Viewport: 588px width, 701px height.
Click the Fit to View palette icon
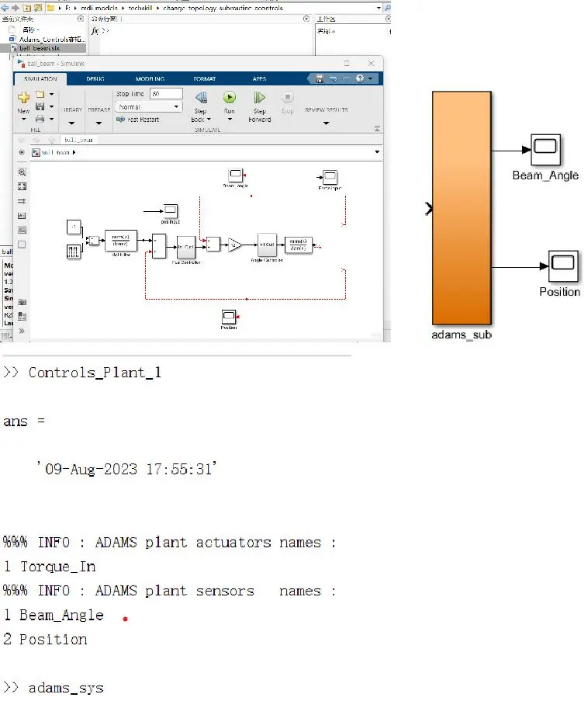(22, 186)
